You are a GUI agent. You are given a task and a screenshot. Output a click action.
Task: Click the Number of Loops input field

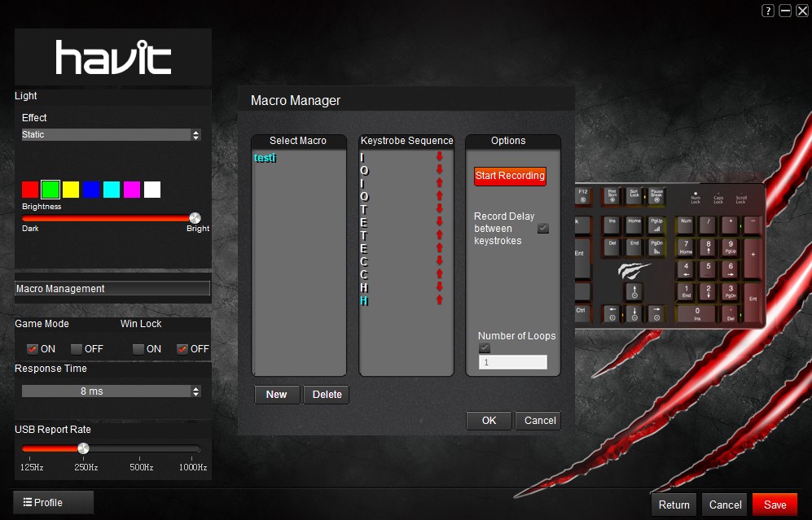[512, 362]
